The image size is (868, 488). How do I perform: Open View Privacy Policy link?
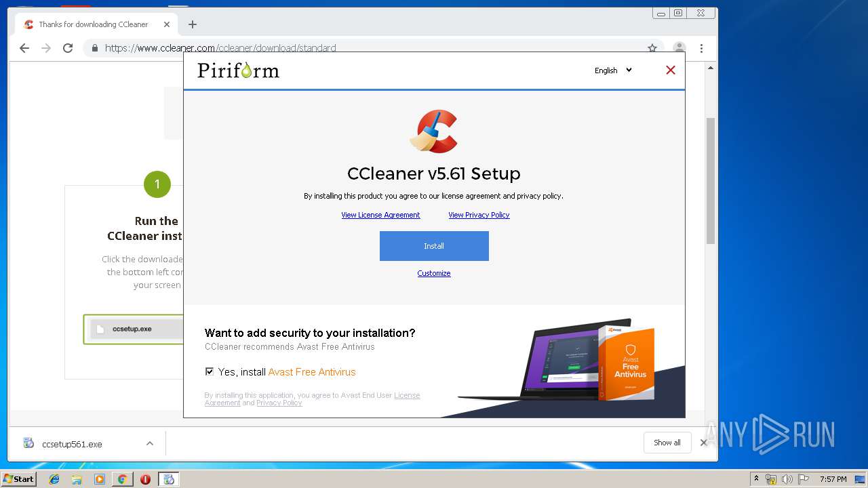(479, 215)
